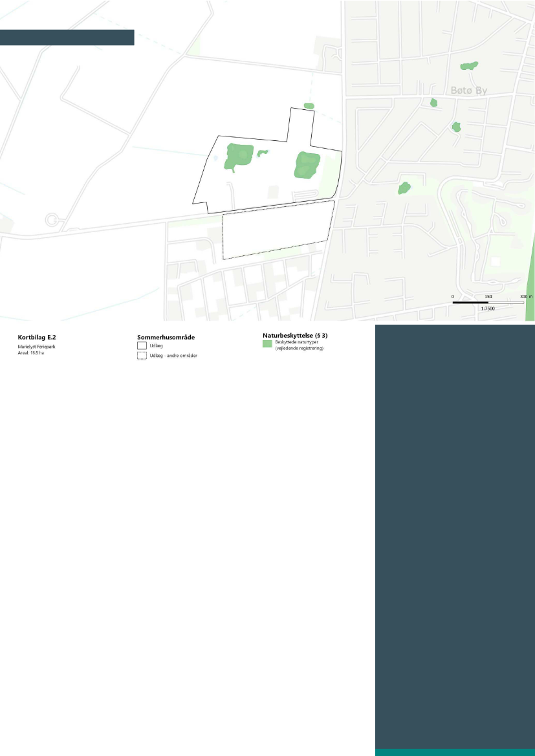
Task: Click the large green nature area on right inside outline
Action: pos(307,165)
